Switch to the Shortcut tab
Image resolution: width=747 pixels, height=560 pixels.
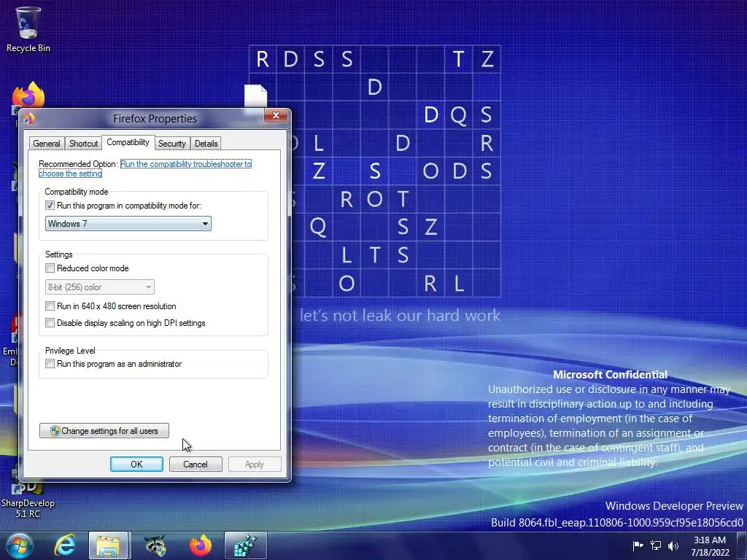coord(83,144)
